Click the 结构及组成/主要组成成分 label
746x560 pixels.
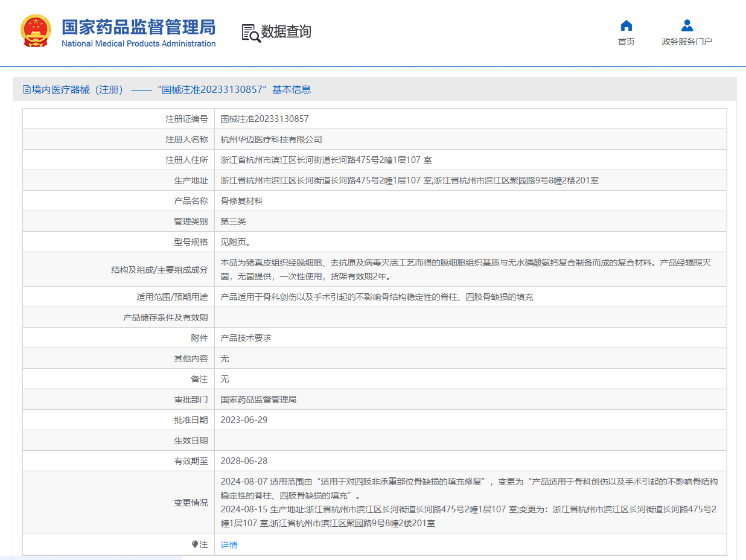[x=159, y=270]
